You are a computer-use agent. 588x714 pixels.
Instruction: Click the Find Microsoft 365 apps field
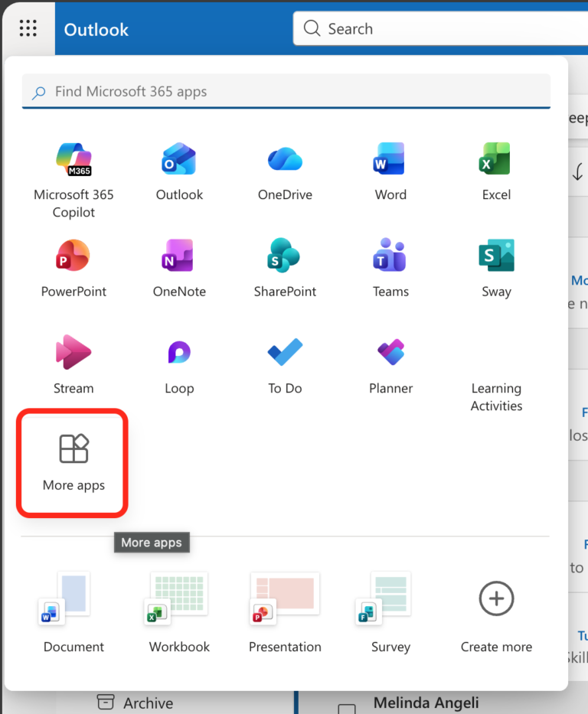[x=291, y=92]
